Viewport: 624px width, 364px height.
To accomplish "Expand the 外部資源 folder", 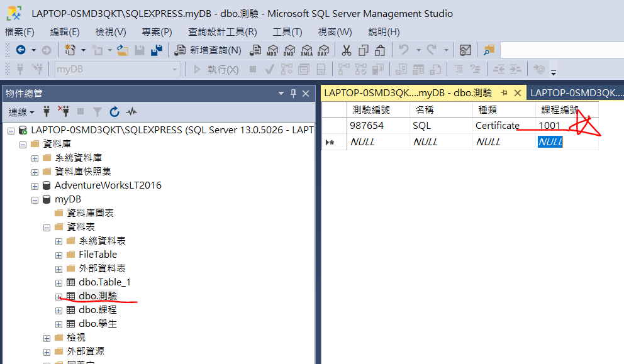I will pyautogui.click(x=47, y=352).
